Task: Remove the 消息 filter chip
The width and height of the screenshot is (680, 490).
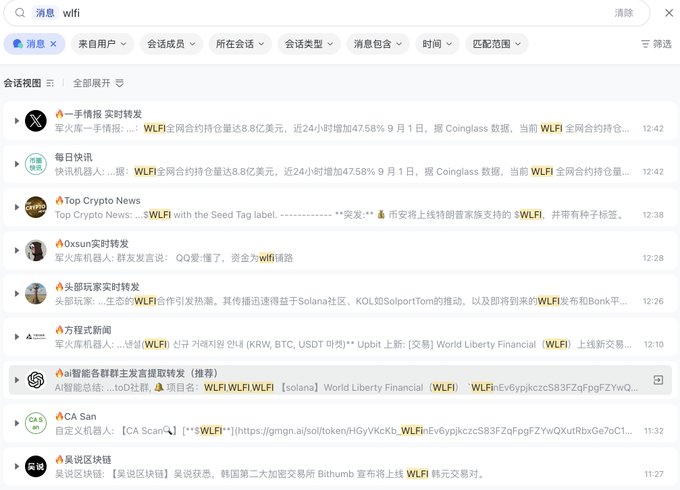Action: coord(53,44)
